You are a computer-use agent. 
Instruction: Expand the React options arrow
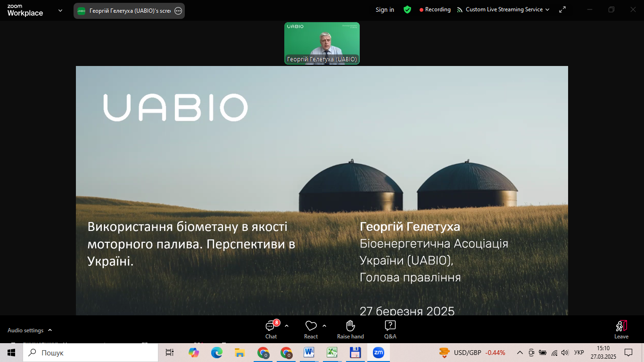[x=324, y=326]
